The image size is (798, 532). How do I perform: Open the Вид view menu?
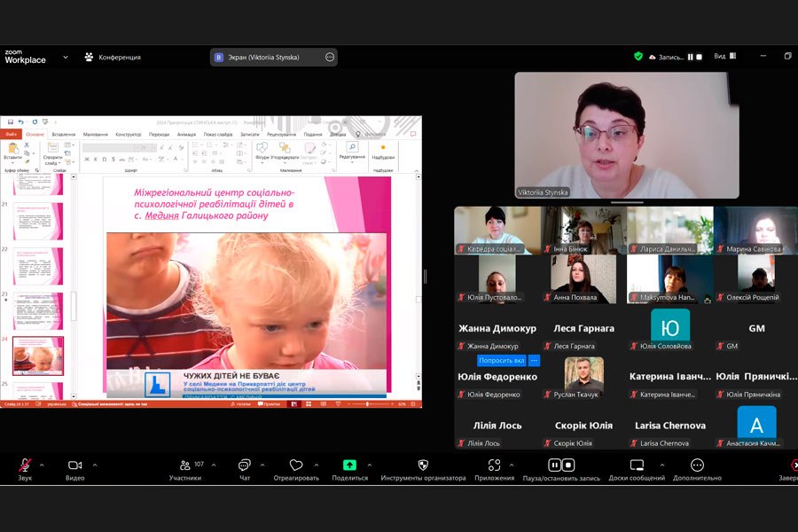(x=720, y=57)
